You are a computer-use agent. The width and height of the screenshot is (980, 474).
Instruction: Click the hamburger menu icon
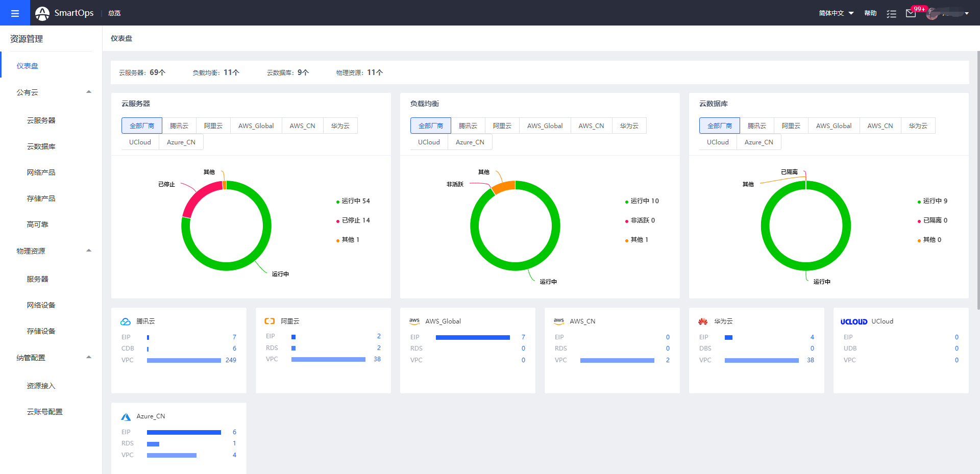pos(15,13)
